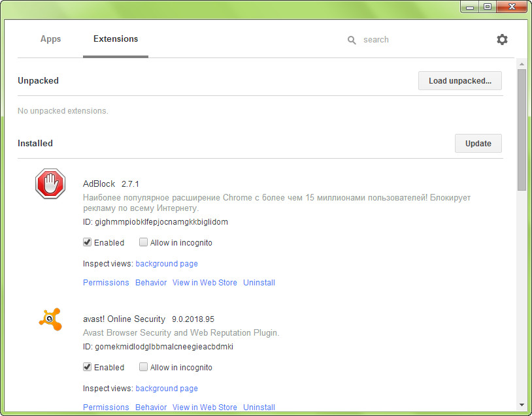Uncheck Enabled for avast! Online Security

pos(87,367)
